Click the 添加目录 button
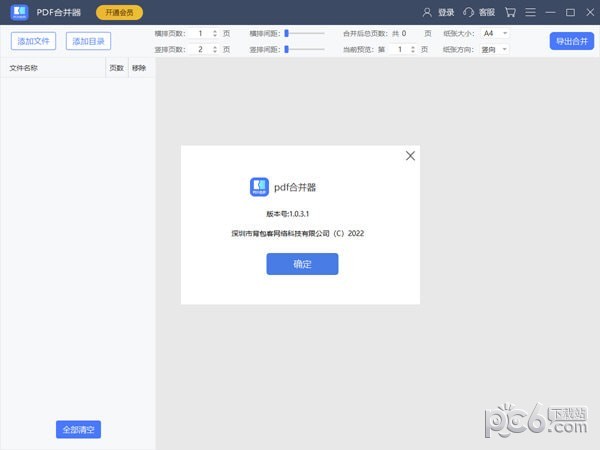Image resolution: width=600 pixels, height=450 pixels. point(88,41)
